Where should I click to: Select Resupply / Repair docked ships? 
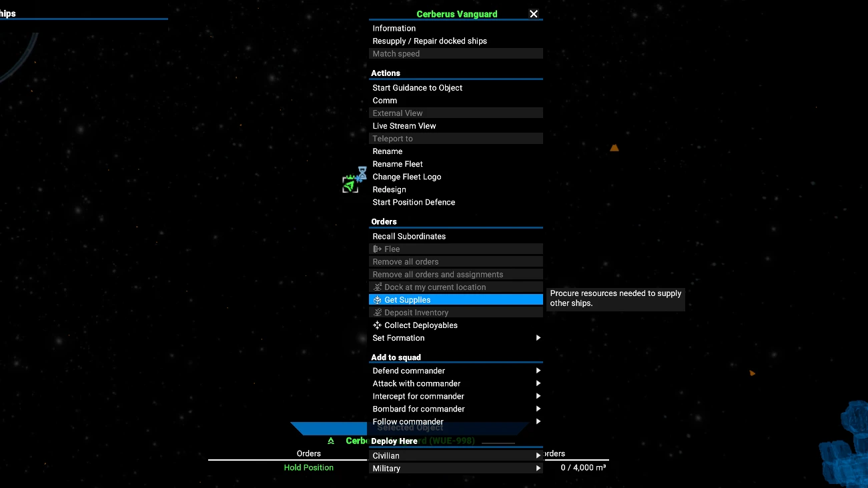click(456, 41)
